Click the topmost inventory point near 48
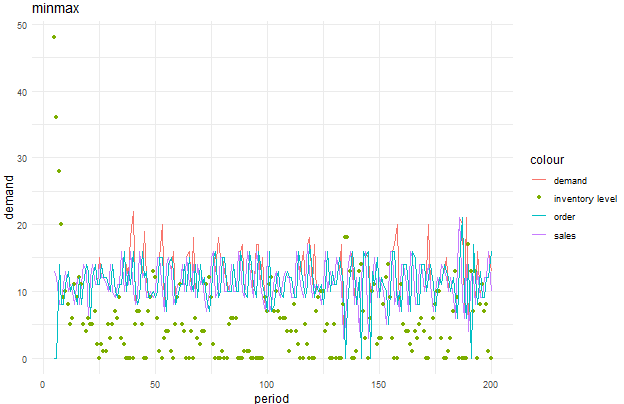Screen dimensions: 624x404 point(54,37)
